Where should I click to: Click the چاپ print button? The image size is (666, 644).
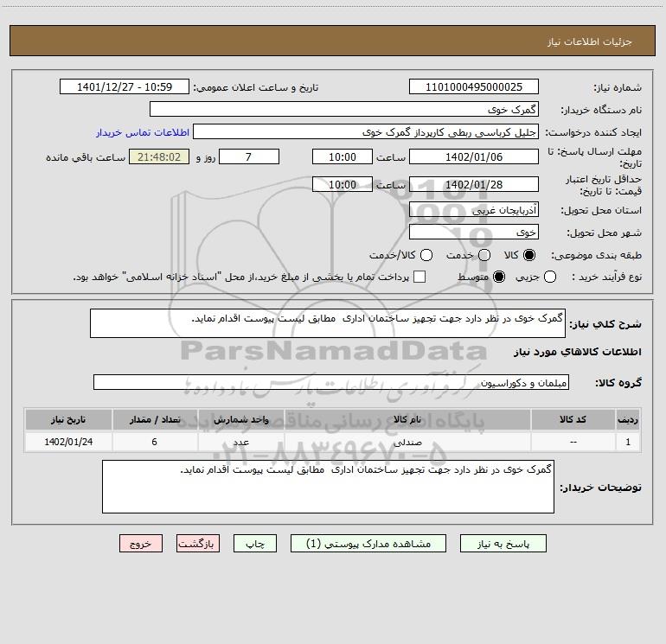pos(255,544)
